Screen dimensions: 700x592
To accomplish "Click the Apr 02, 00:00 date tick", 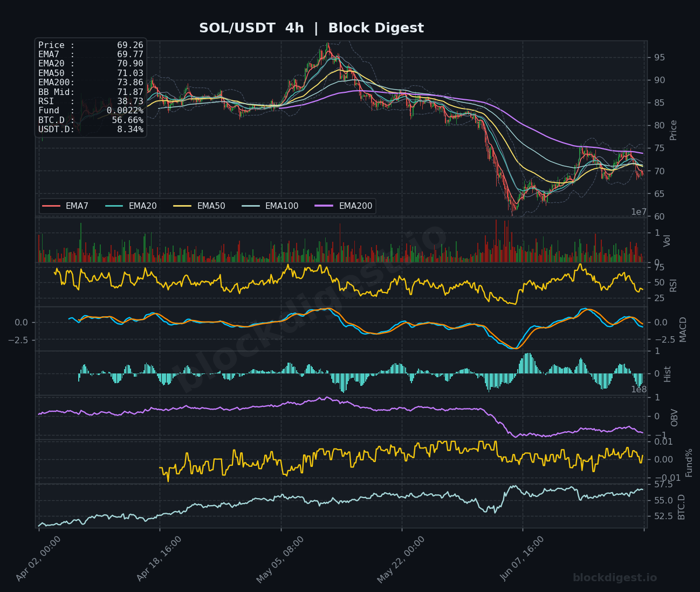I will click(38, 559).
